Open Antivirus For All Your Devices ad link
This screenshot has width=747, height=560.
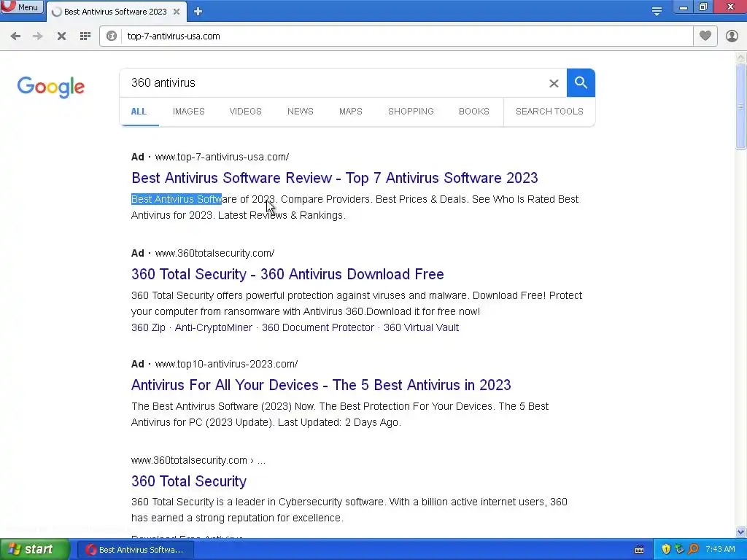pos(321,385)
